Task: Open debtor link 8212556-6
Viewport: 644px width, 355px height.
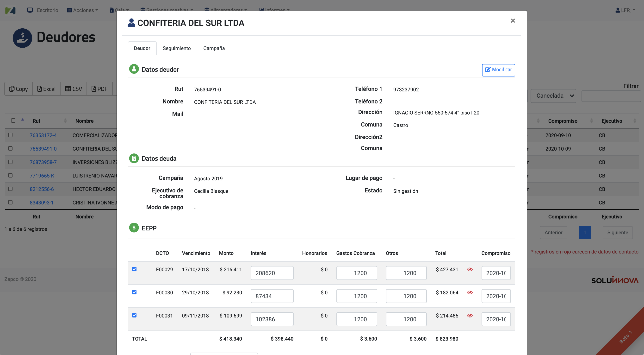Action: (42, 189)
